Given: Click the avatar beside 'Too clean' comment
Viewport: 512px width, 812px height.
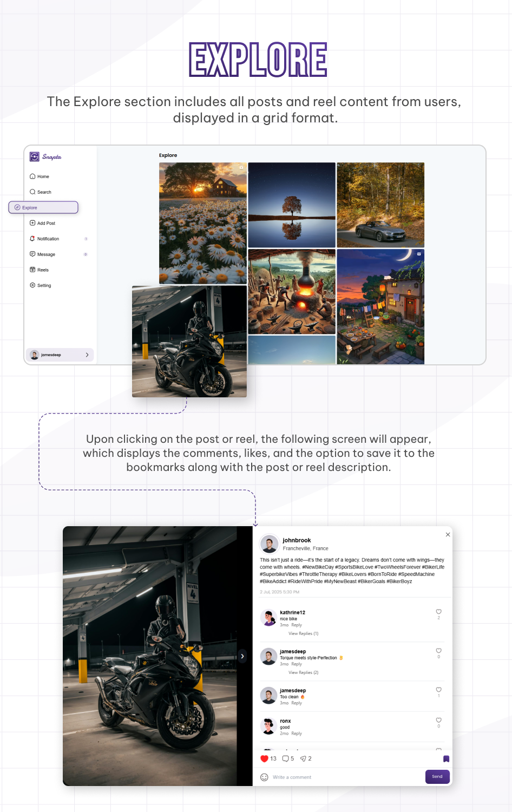Looking at the screenshot, I should point(268,696).
